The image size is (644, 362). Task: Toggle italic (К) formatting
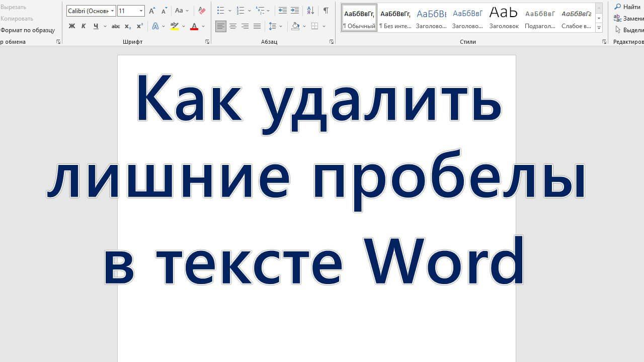(x=84, y=26)
